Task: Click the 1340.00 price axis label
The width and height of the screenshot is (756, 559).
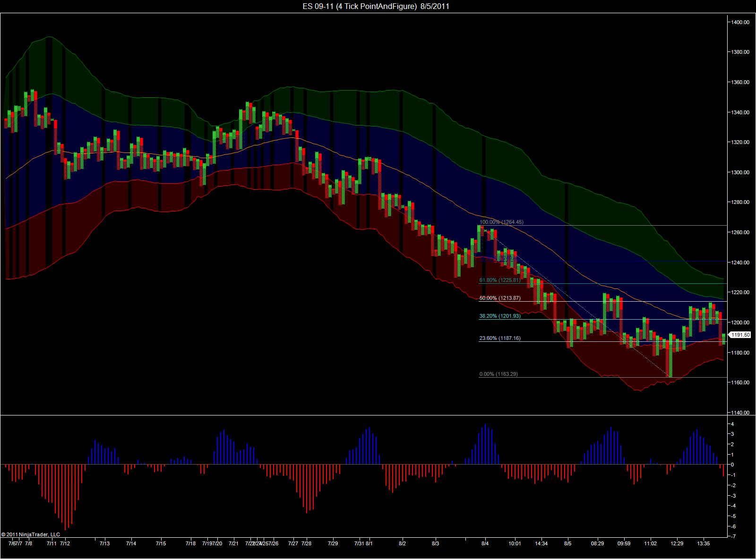Action: (x=740, y=112)
